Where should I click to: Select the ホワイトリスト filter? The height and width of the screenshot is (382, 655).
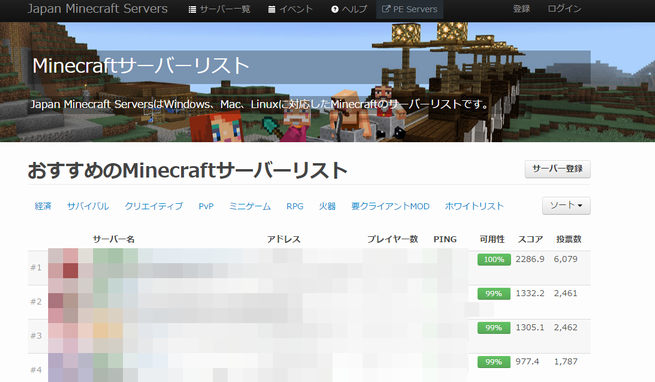pyautogui.click(x=474, y=206)
